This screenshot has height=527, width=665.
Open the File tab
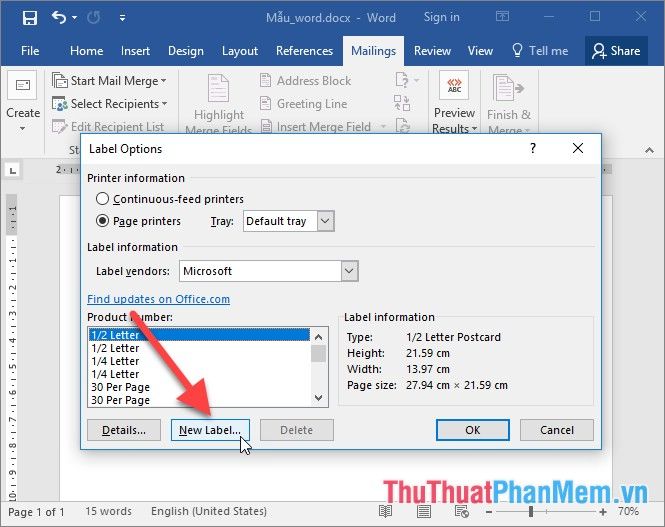[x=30, y=51]
